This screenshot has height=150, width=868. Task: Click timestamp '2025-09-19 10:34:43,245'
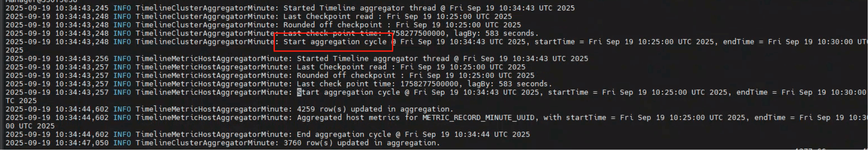coord(57,8)
